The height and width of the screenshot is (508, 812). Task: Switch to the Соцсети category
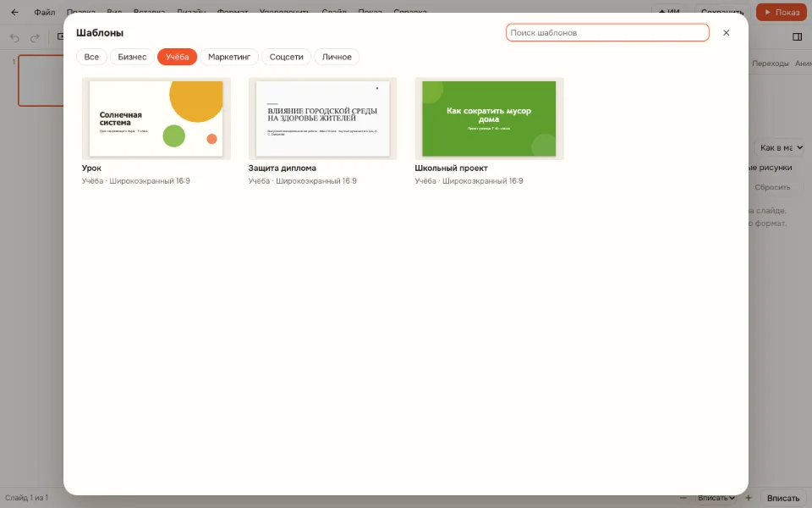(x=287, y=57)
